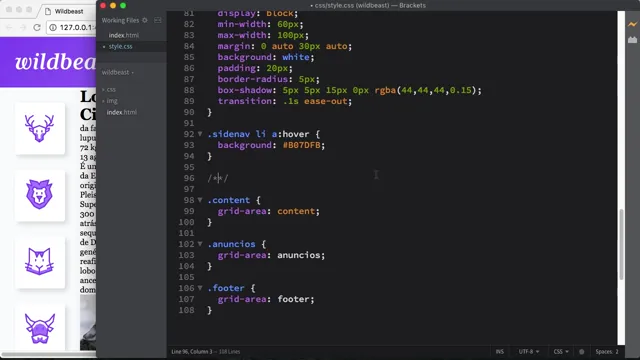This screenshot has height=360, width=640.
Task: Click Line 96, Column 3 status text
Action: 192,351
